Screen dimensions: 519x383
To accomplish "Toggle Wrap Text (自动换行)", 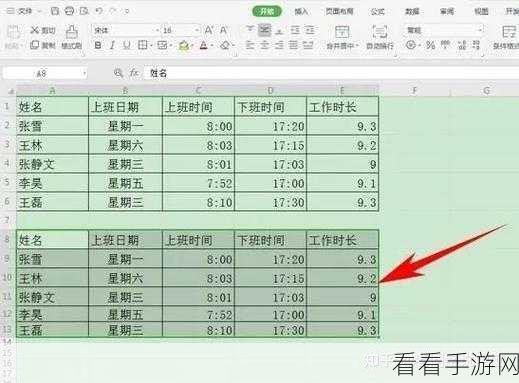I will coord(380,37).
